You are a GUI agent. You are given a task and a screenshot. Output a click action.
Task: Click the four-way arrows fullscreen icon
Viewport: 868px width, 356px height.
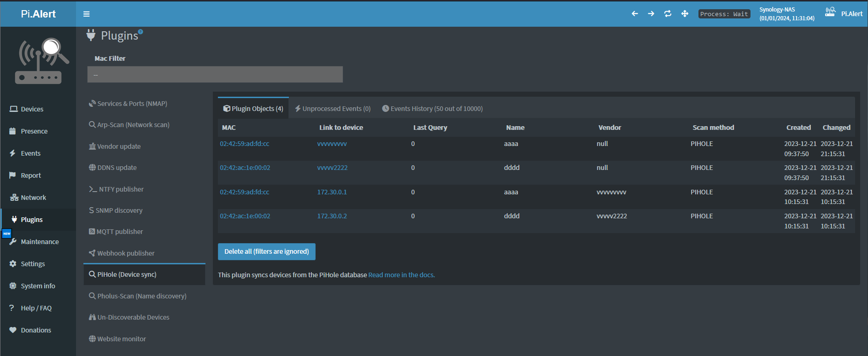tap(685, 14)
